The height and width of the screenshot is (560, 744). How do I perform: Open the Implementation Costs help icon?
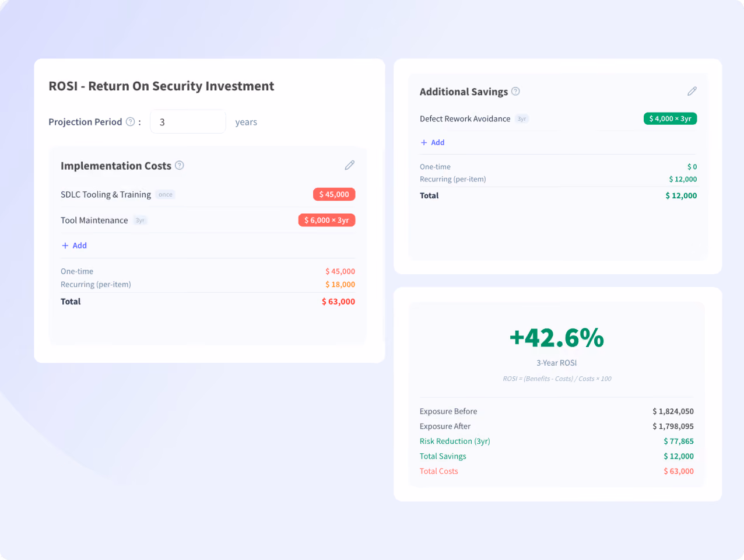[180, 165]
